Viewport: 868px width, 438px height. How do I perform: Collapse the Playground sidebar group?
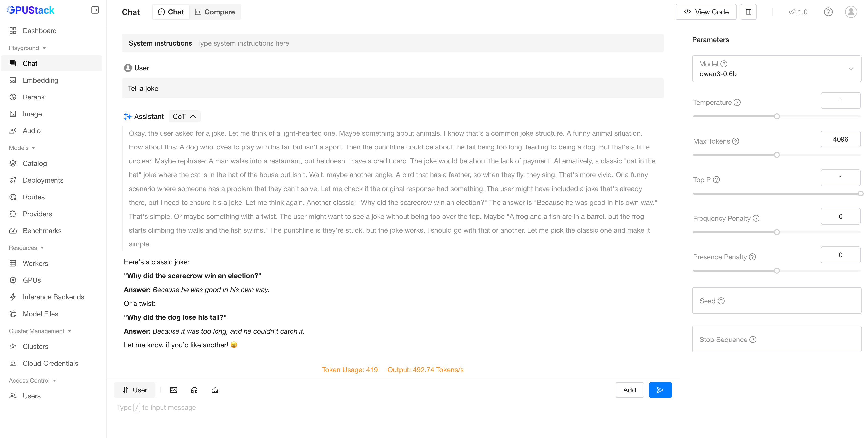coord(27,48)
